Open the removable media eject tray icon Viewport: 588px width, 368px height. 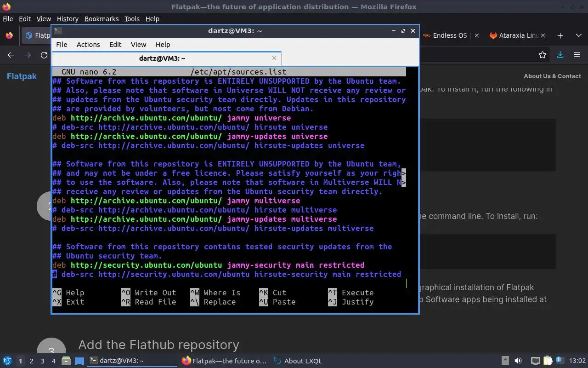pos(505,361)
